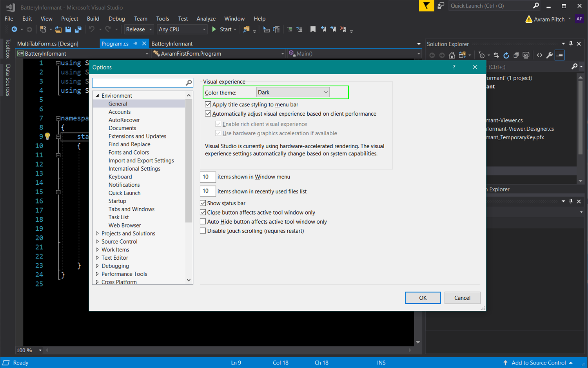Expand the Projects and Solutions node

(97, 233)
